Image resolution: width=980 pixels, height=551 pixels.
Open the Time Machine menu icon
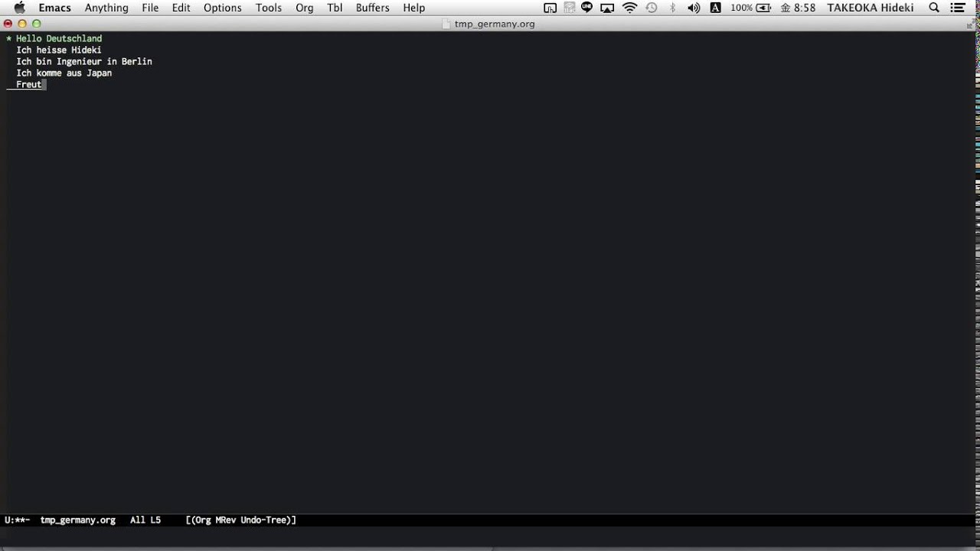[652, 8]
